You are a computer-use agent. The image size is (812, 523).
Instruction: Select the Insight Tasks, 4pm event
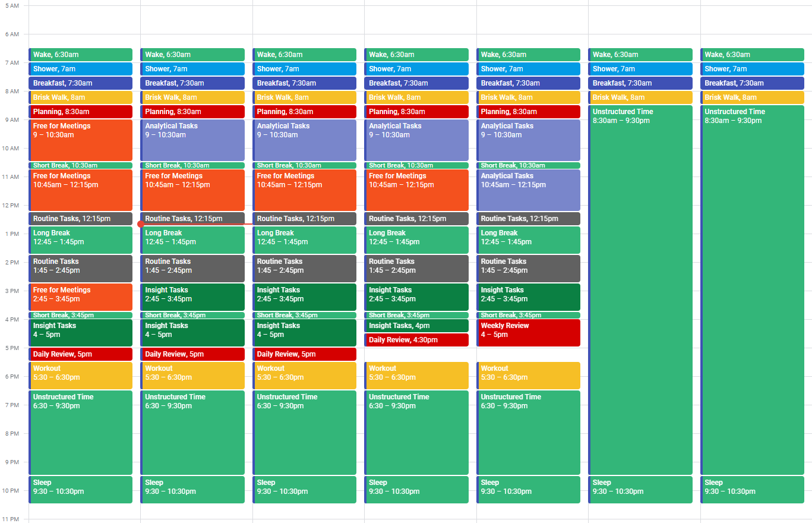point(416,326)
